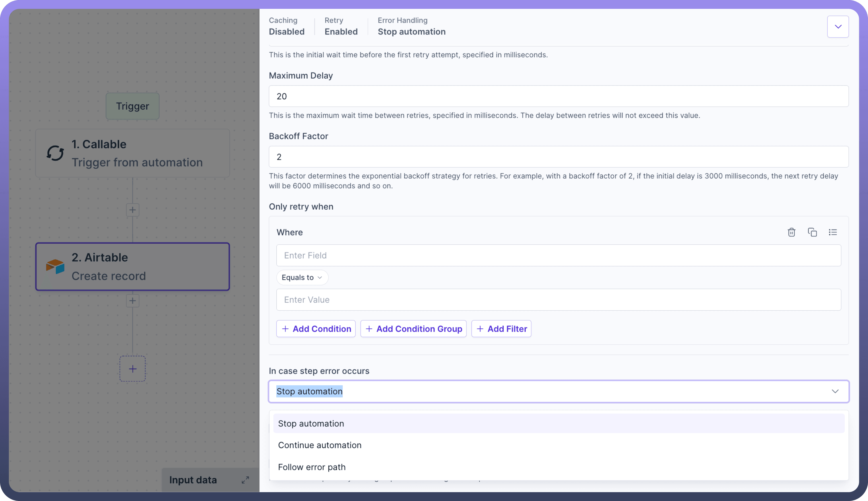Focus the Maximum Delay field
This screenshot has height=501, width=868.
pos(558,96)
